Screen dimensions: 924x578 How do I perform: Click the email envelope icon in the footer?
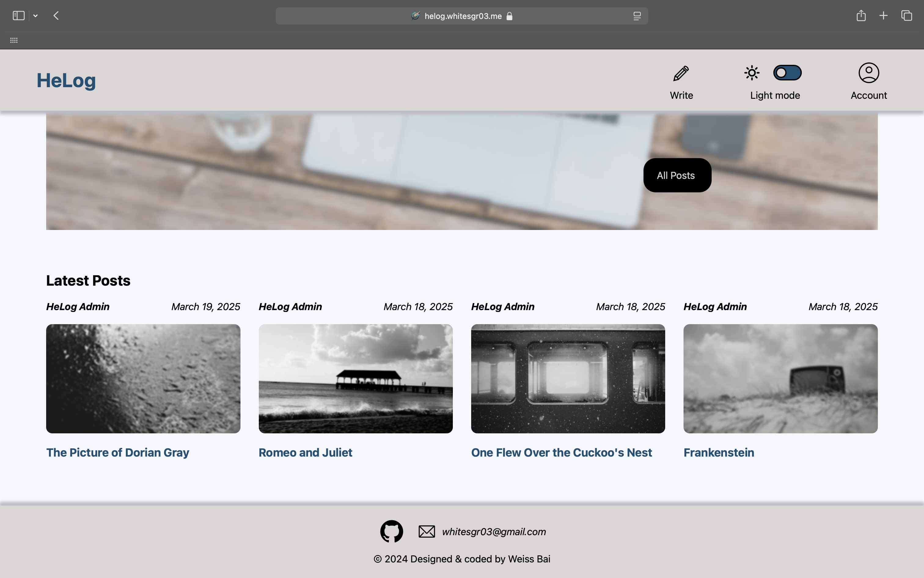click(x=427, y=532)
